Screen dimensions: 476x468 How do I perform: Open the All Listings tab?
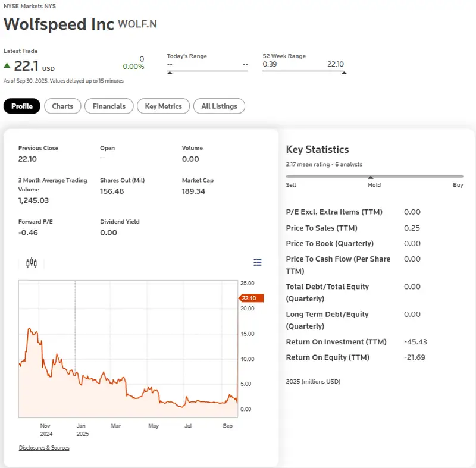220,106
